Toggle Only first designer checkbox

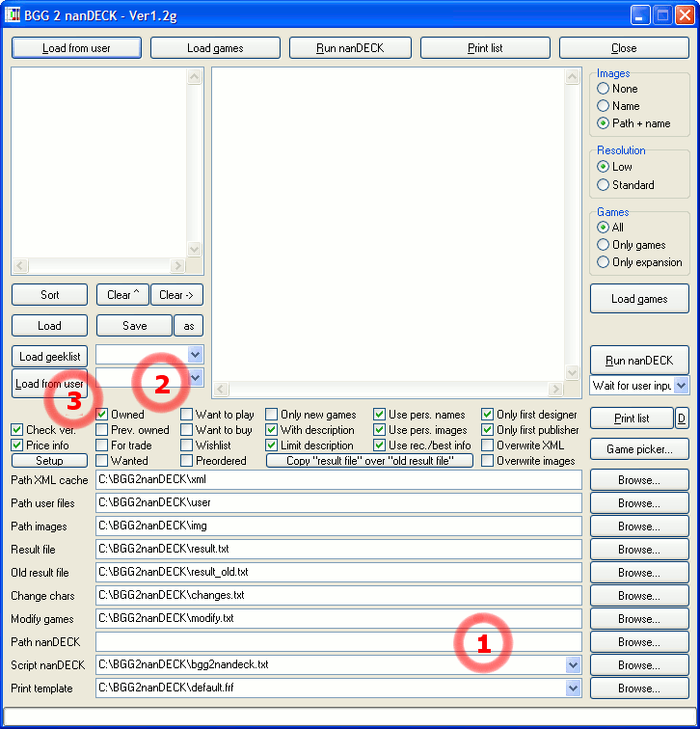pos(487,414)
